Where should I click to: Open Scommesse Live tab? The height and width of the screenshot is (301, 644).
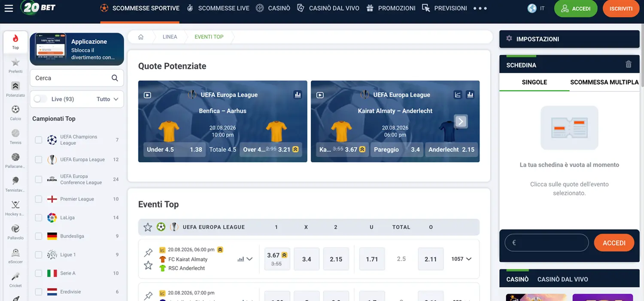pyautogui.click(x=218, y=8)
